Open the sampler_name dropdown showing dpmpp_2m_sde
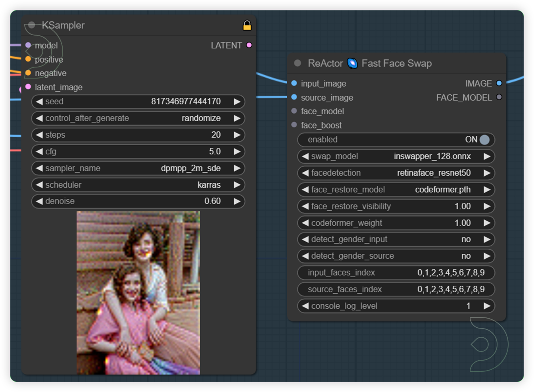Image resolution: width=534 pixels, height=392 pixels. (x=138, y=168)
